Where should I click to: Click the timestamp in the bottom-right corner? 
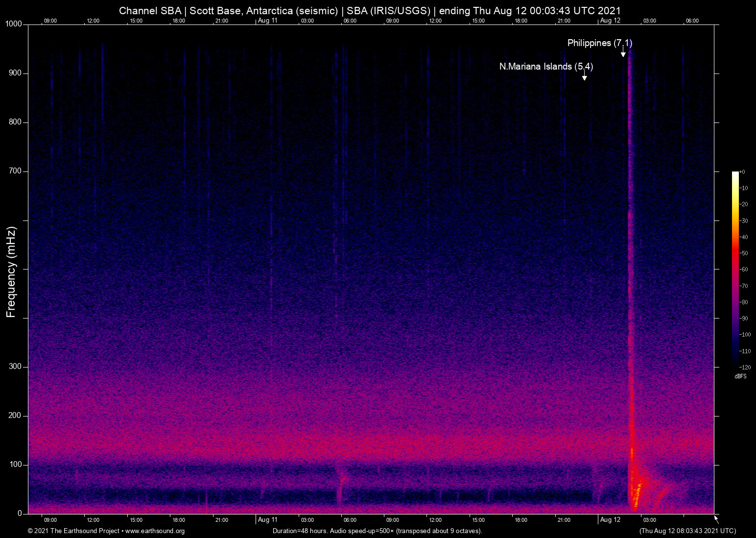687,531
